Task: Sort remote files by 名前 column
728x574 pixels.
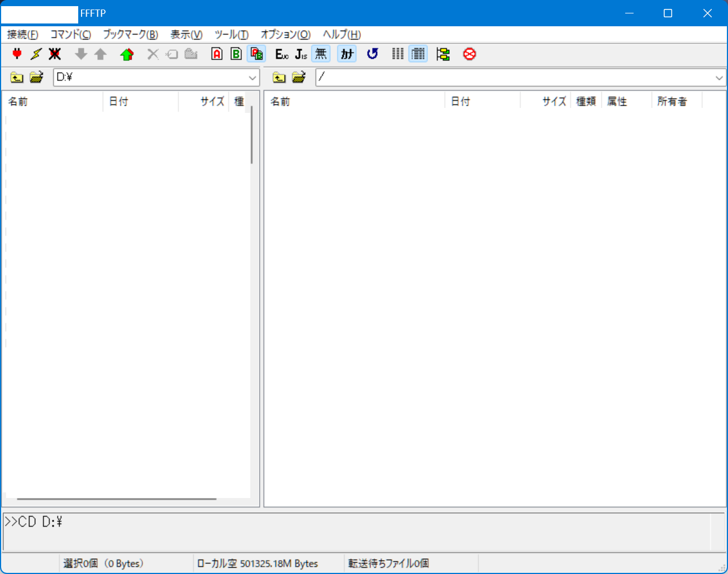Action: tap(355, 101)
